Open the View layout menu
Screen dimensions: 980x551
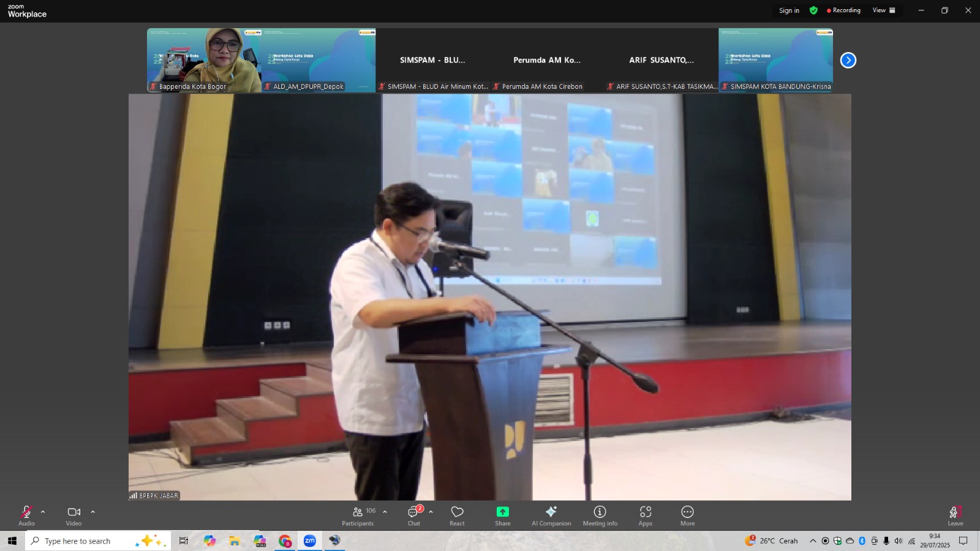pyautogui.click(x=883, y=10)
